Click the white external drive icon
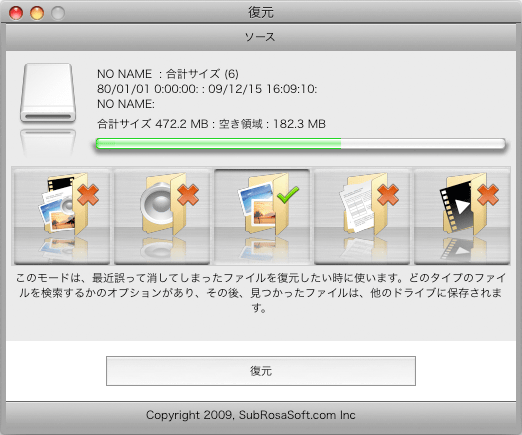Viewport: 522px width, 435px height. click(x=48, y=93)
